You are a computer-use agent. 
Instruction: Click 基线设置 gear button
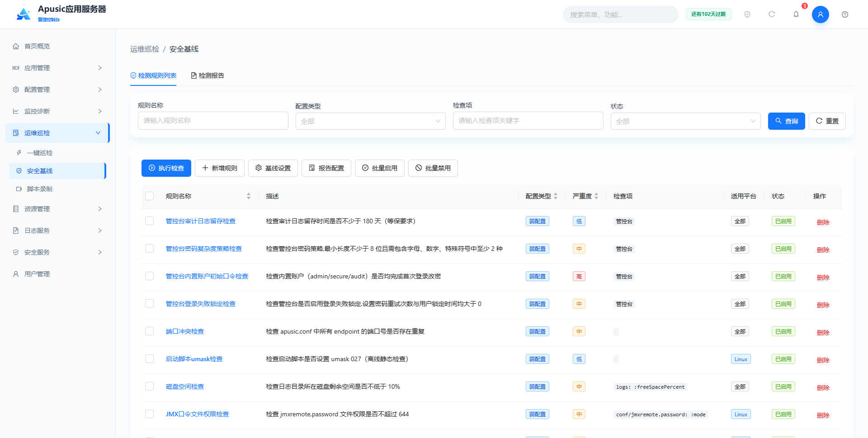click(273, 168)
